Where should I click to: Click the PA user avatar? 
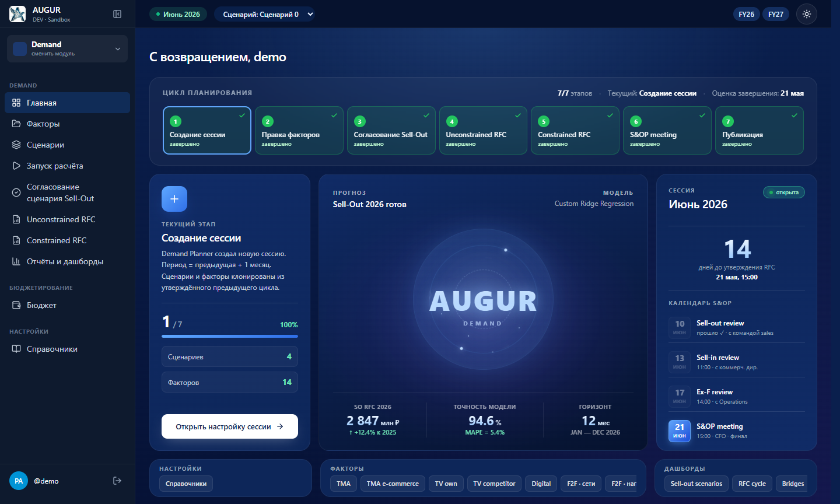pyautogui.click(x=19, y=481)
